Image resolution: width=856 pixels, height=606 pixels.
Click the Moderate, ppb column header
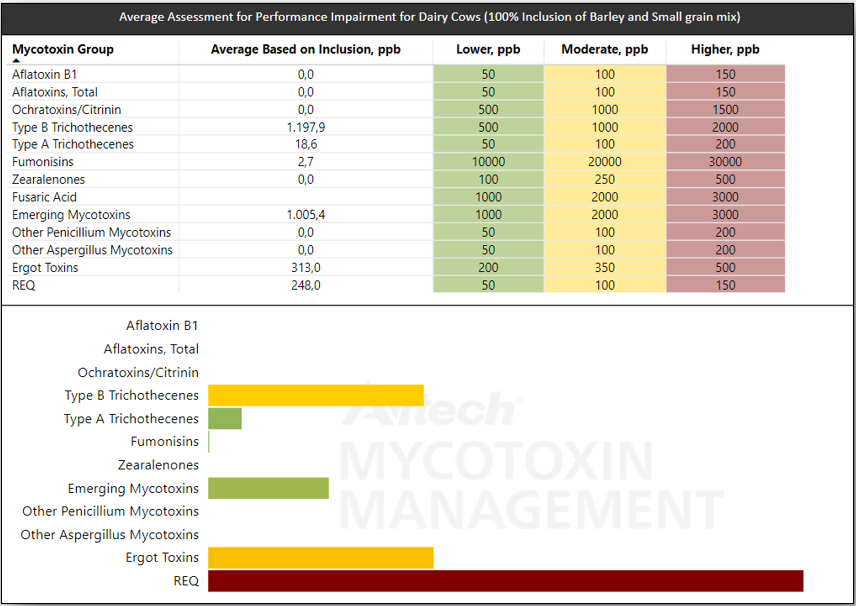click(604, 50)
